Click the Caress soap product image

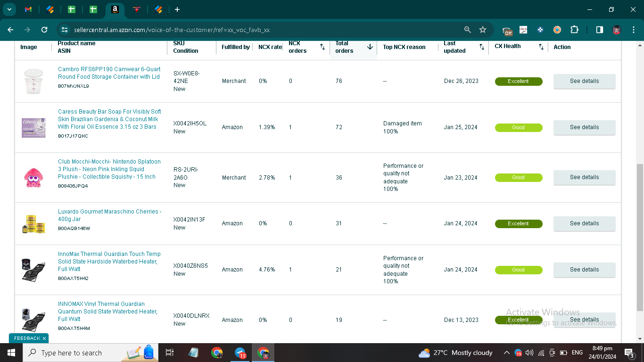[33, 127]
